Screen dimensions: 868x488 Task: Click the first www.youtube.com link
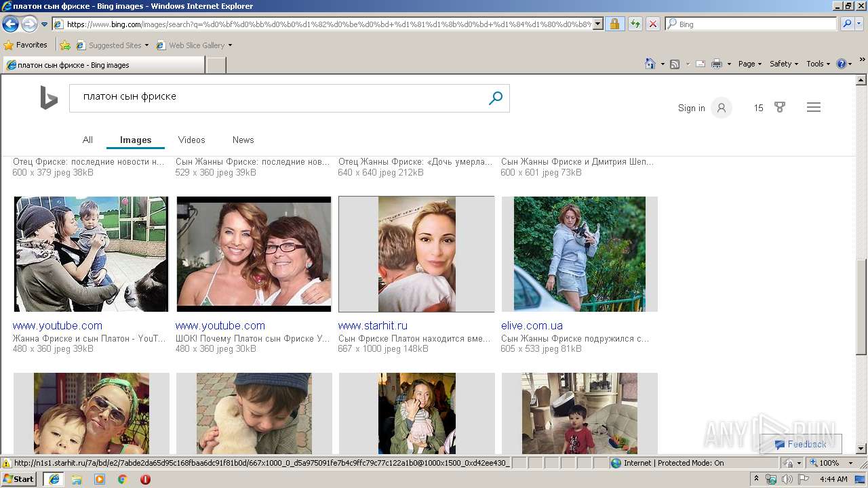[x=58, y=325]
